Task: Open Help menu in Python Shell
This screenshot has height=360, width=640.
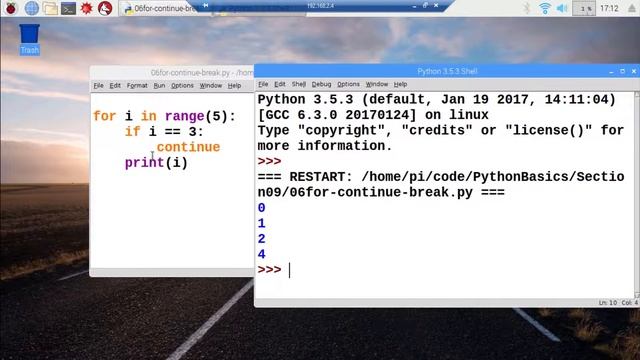Action: (x=400, y=84)
